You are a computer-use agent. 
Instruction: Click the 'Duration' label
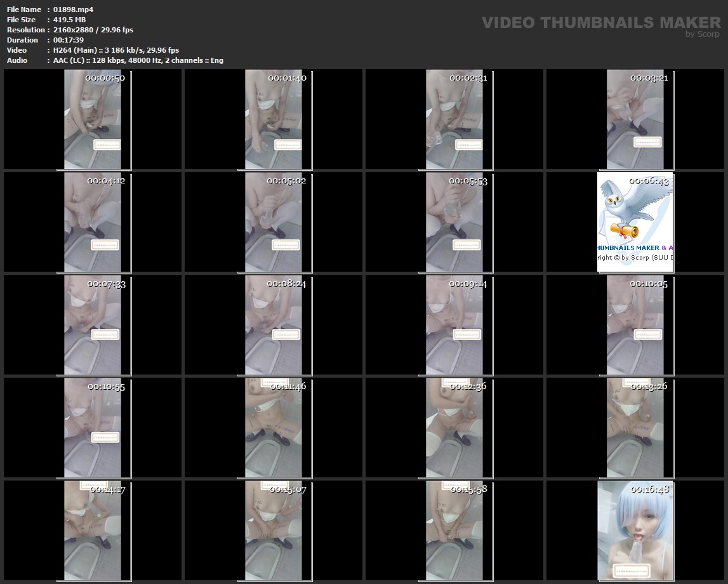pos(22,40)
